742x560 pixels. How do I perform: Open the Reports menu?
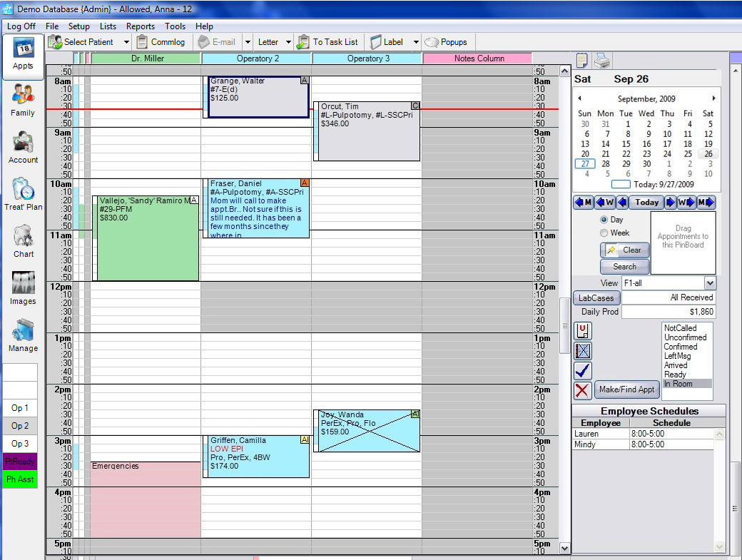[140, 26]
